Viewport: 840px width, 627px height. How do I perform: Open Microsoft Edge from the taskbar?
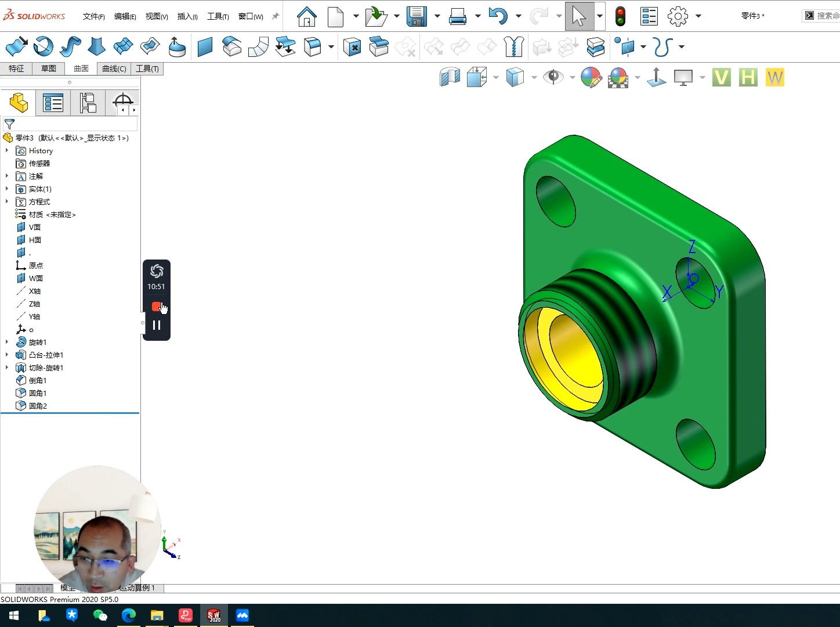[x=128, y=615]
